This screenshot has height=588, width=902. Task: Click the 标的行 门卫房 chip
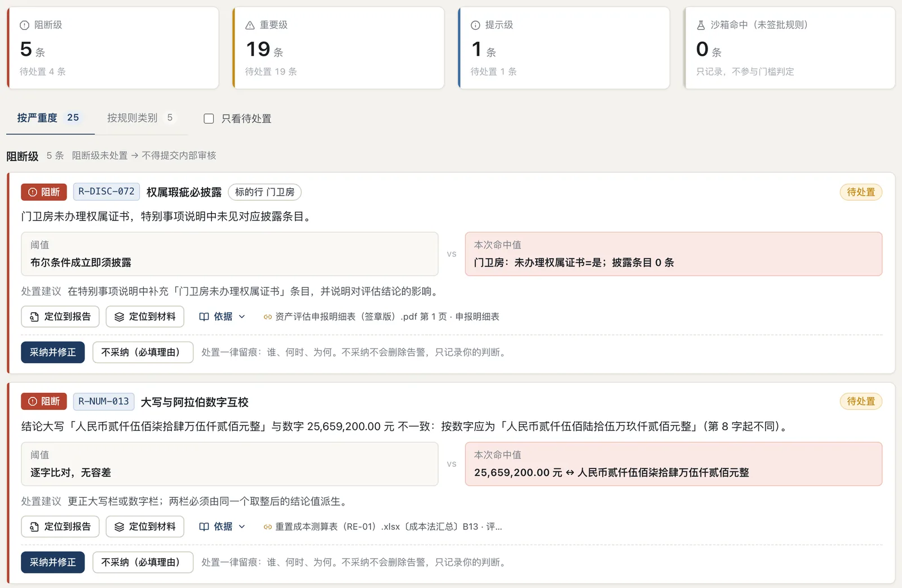(x=264, y=192)
